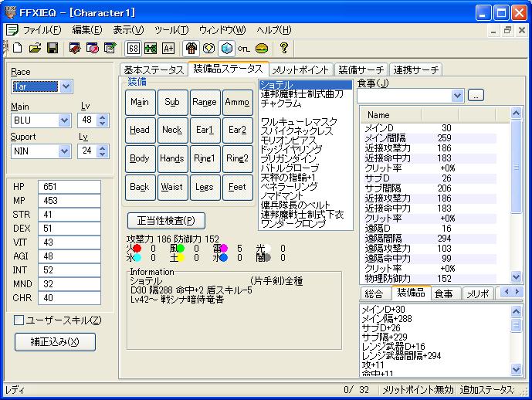Click the magenta thunder element circle
Image resolution: width=532 pixels, height=400 pixels.
224,249
